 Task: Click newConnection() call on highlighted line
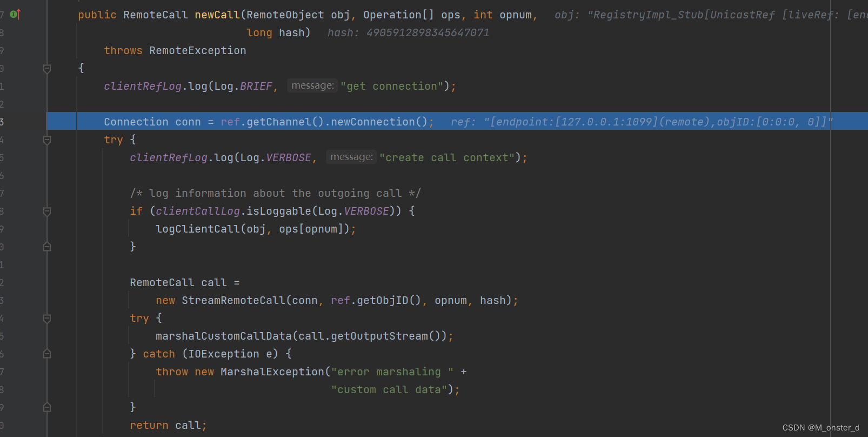379,122
